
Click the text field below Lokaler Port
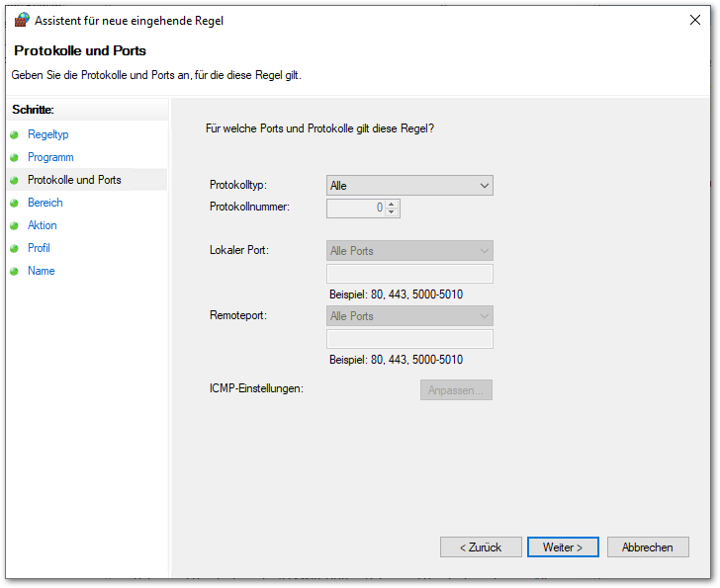point(409,274)
